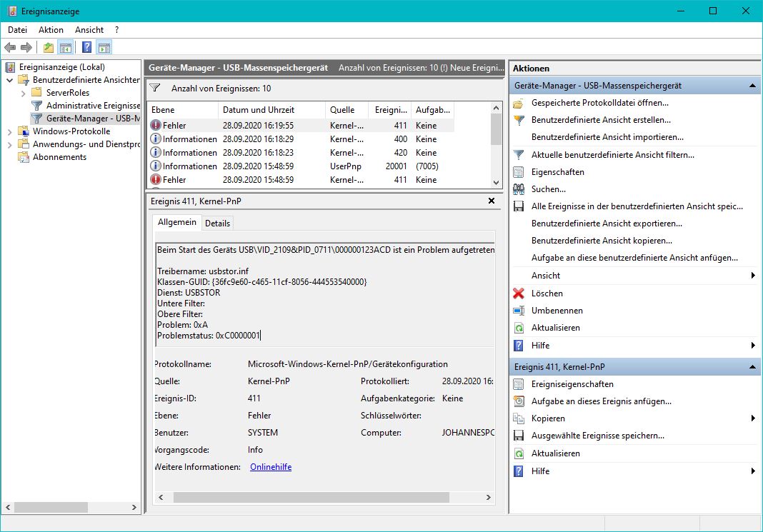
Task: Click 'Benutzerdefinierte Ansicht importieren...'
Action: tap(607, 137)
